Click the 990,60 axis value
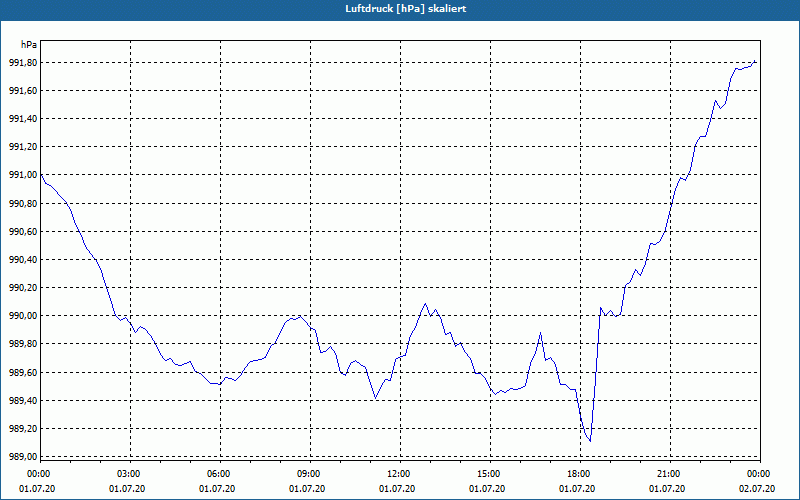Viewport: 800px width, 500px height. tap(23, 232)
